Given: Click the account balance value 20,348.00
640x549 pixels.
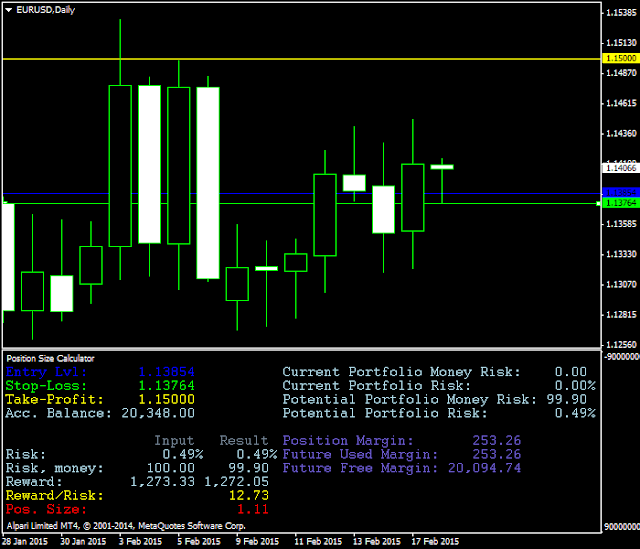Looking at the screenshot, I should coord(158,413).
